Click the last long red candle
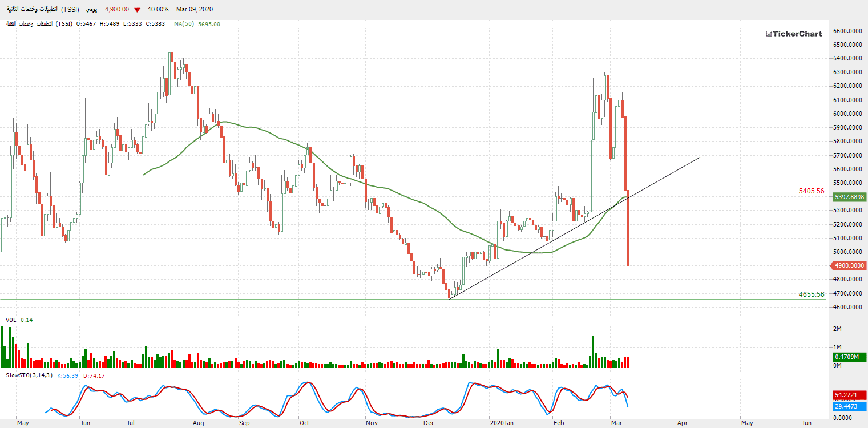Screen dimensions: 868x428 [x=628, y=228]
